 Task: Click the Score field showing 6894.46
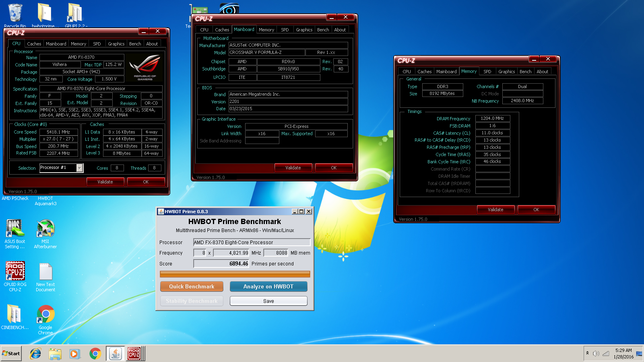221,263
